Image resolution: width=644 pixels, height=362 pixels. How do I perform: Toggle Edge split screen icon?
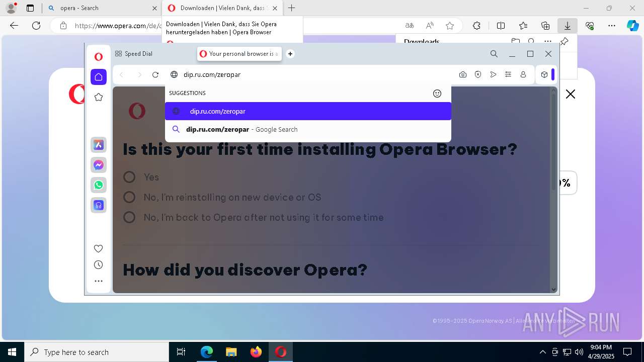(x=501, y=26)
